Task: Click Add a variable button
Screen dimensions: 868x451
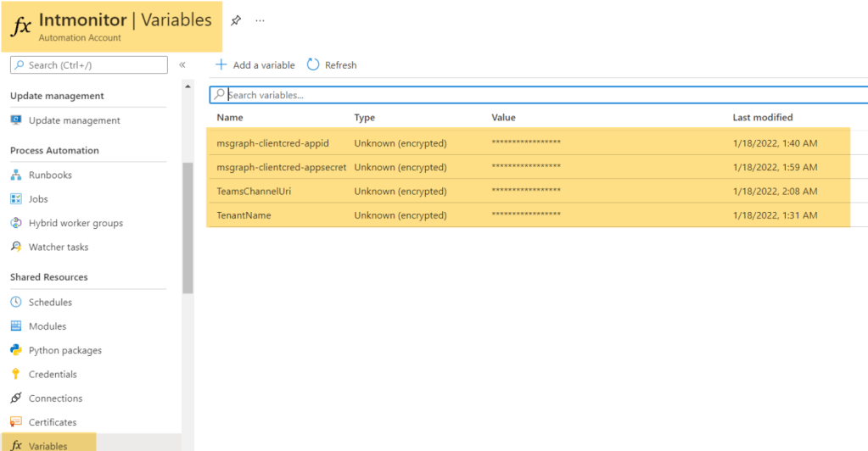Action: pyautogui.click(x=255, y=65)
